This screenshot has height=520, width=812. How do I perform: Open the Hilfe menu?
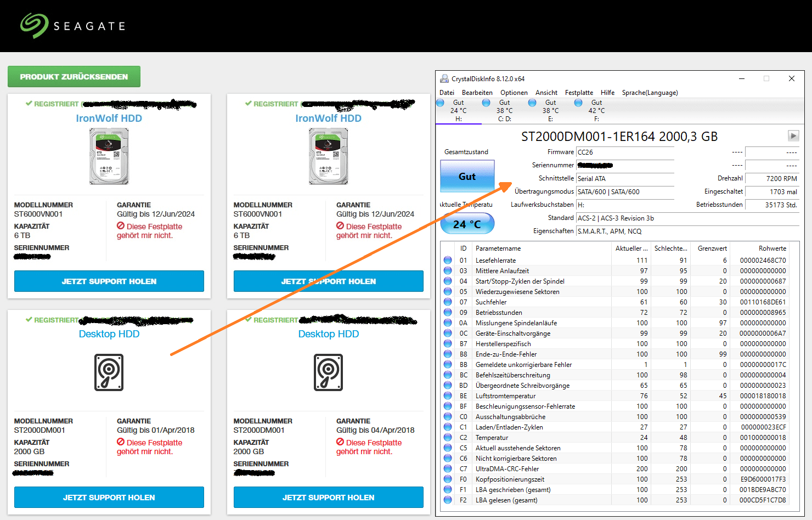click(x=607, y=93)
